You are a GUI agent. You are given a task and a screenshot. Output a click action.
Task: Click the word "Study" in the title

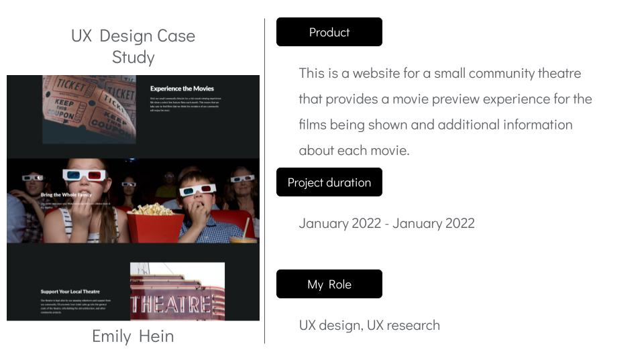(x=133, y=58)
